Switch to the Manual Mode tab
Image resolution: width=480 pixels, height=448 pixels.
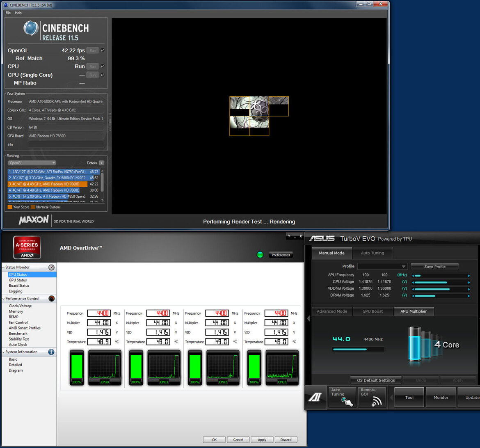coord(331,253)
